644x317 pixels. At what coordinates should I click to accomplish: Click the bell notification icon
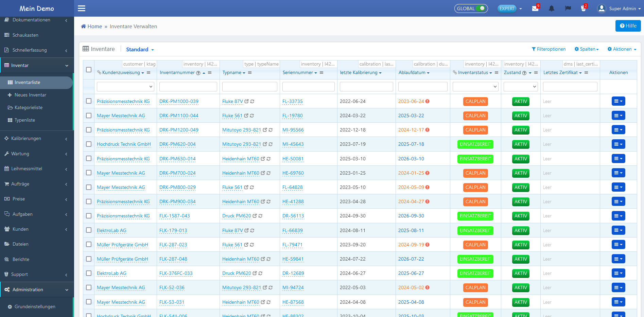[x=551, y=8]
